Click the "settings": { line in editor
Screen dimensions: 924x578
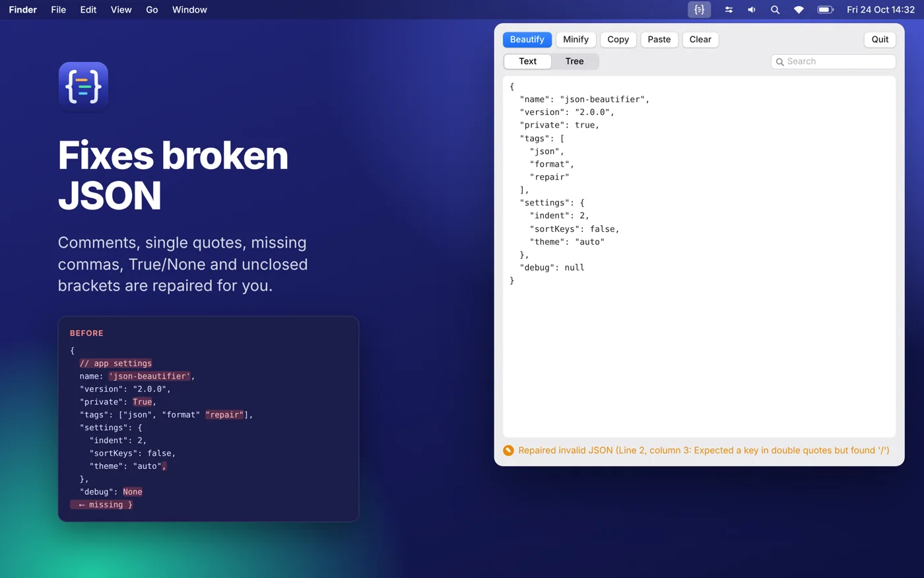click(552, 203)
